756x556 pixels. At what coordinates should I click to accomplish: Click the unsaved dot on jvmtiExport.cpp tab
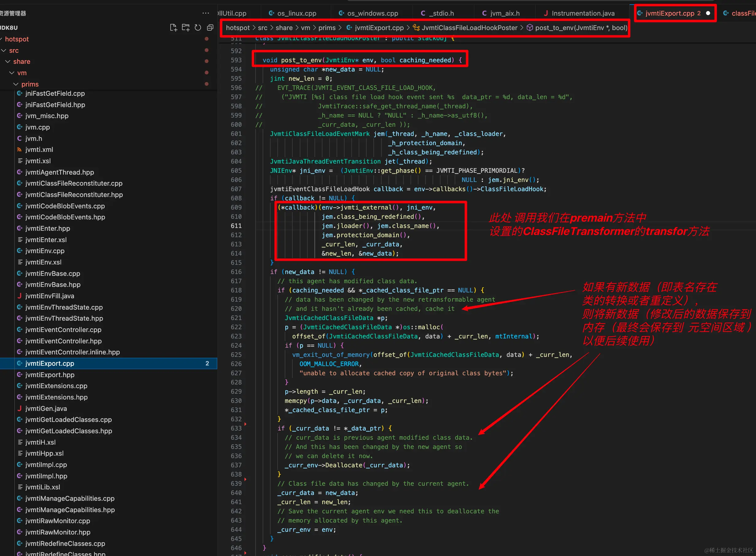click(x=708, y=13)
